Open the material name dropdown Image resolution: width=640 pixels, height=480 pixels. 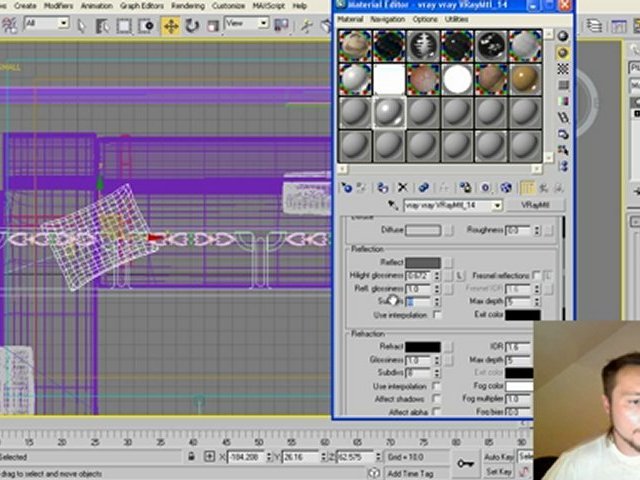coord(497,205)
